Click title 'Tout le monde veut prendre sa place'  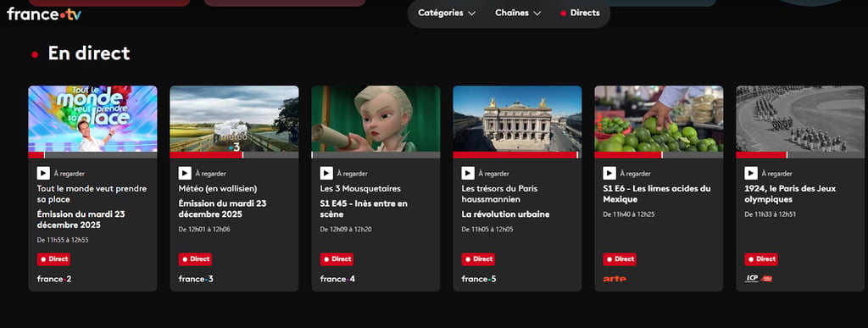coord(92,193)
